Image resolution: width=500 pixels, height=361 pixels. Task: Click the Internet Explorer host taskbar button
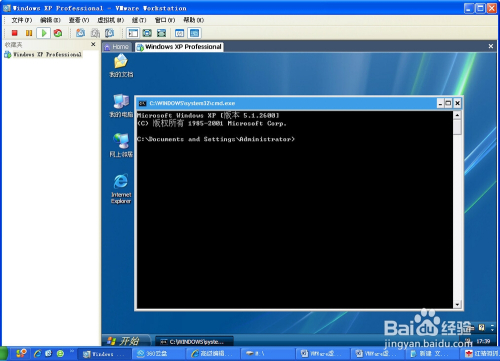[x=213, y=354]
